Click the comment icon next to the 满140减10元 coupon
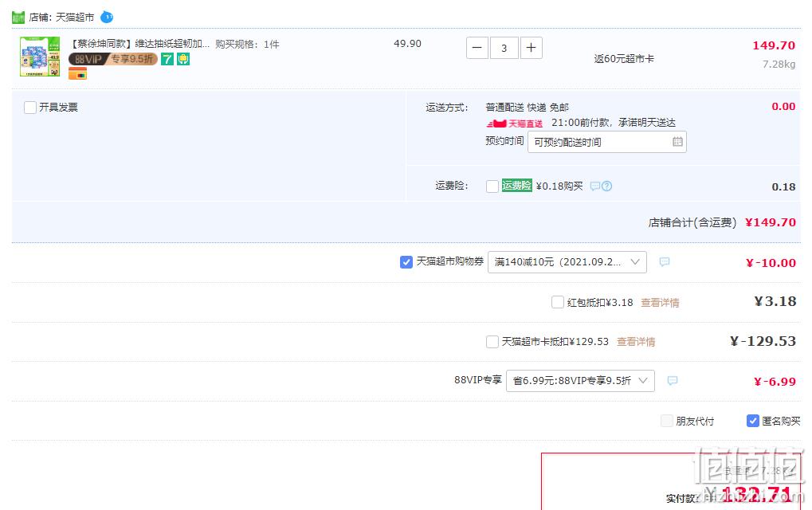The height and width of the screenshot is (510, 812). (x=665, y=262)
